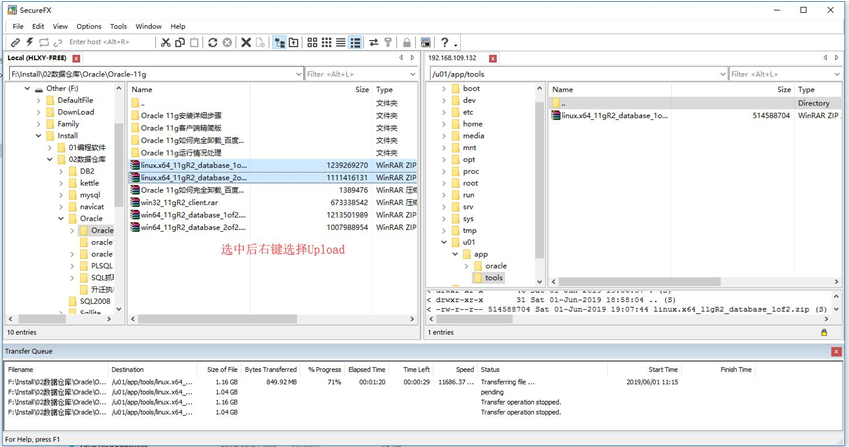The height and width of the screenshot is (447, 849).
Task: Click the remote Filter input field
Action: pyautogui.click(x=780, y=74)
